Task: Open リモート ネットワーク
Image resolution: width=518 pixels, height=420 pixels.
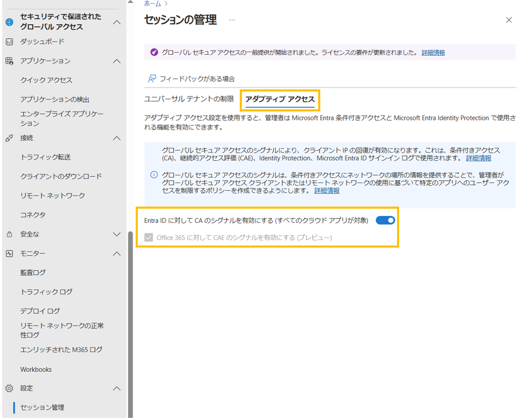Action: pyautogui.click(x=53, y=196)
